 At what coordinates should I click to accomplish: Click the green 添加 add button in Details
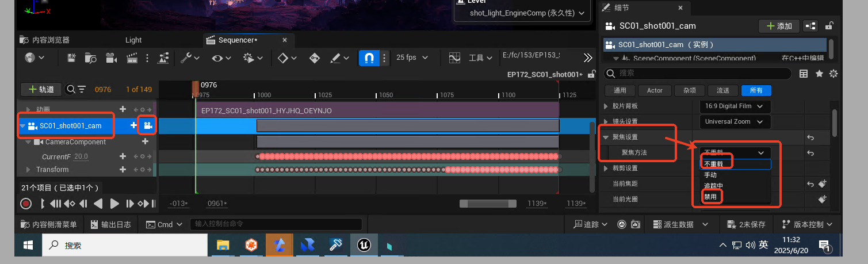[778, 26]
